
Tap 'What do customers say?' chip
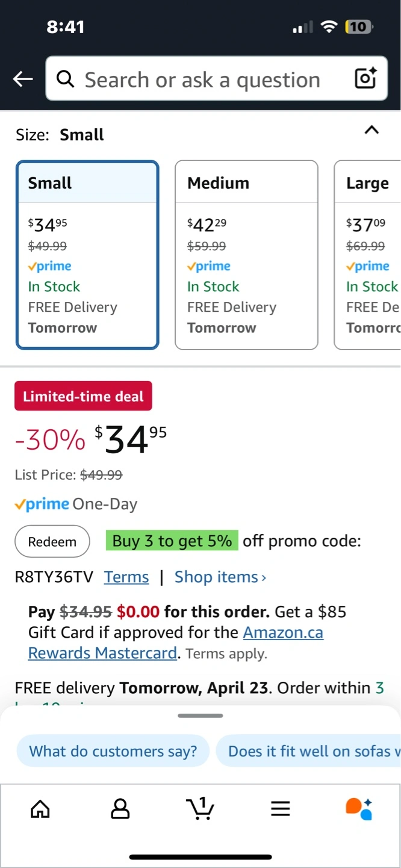pyautogui.click(x=113, y=751)
